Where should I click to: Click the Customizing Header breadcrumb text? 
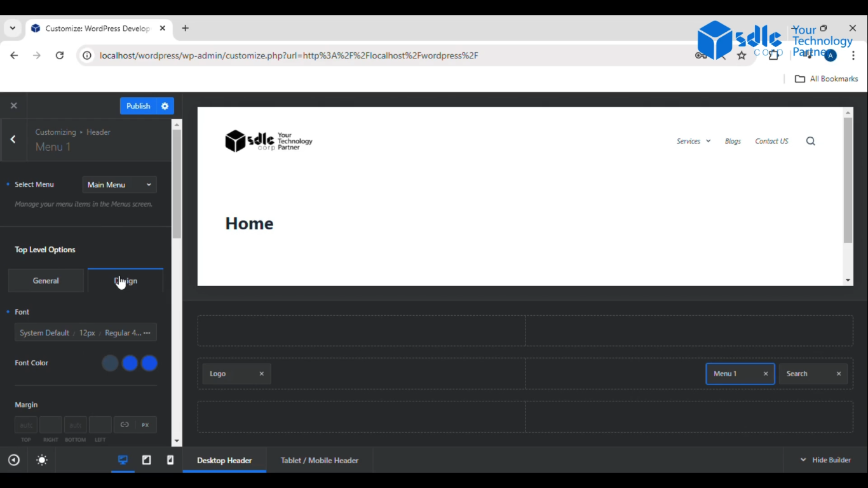tap(73, 132)
